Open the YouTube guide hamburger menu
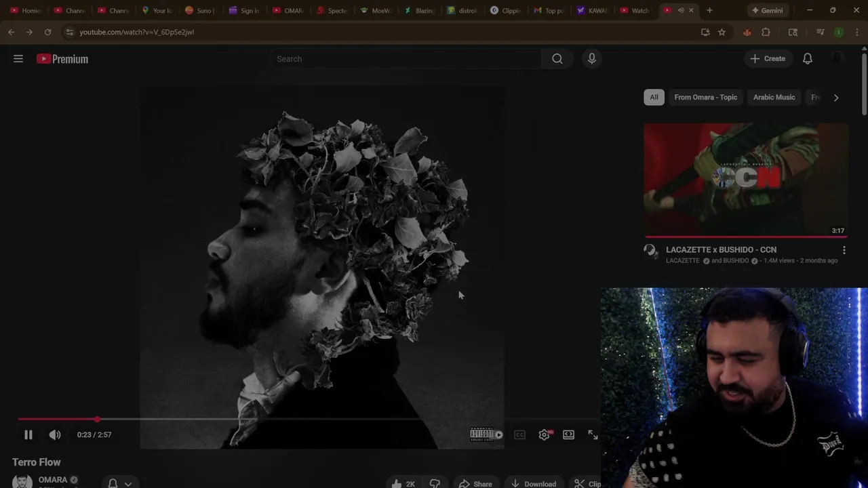The image size is (868, 488). pyautogui.click(x=18, y=59)
